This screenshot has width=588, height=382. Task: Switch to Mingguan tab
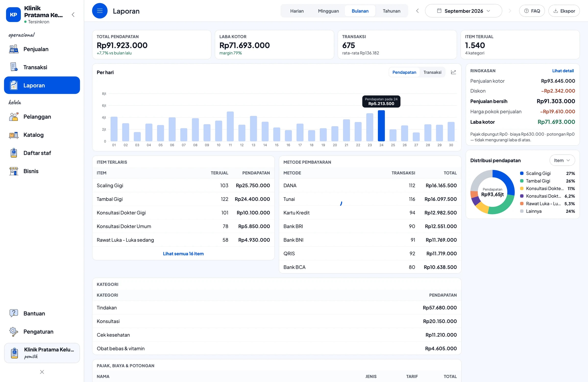click(x=328, y=11)
